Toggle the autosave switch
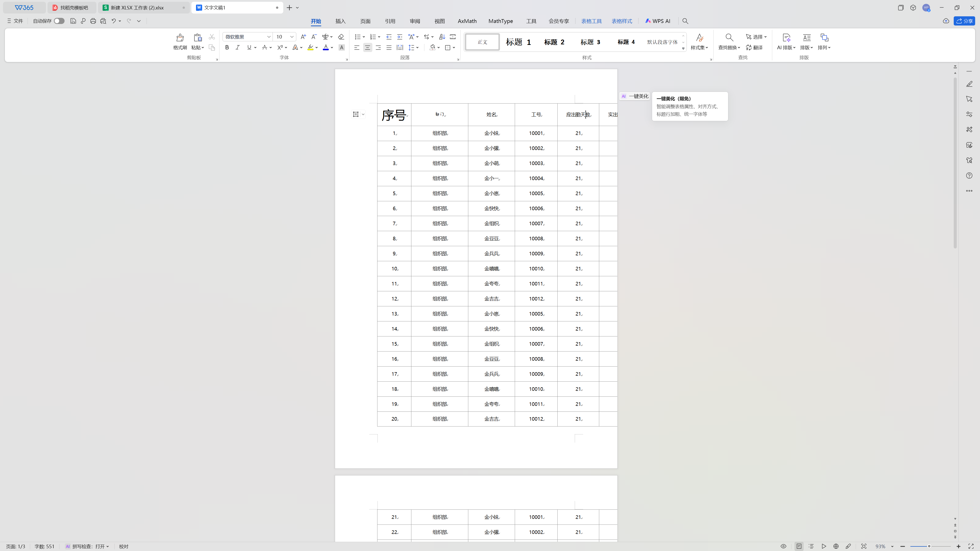980x551 pixels. pos(59,21)
